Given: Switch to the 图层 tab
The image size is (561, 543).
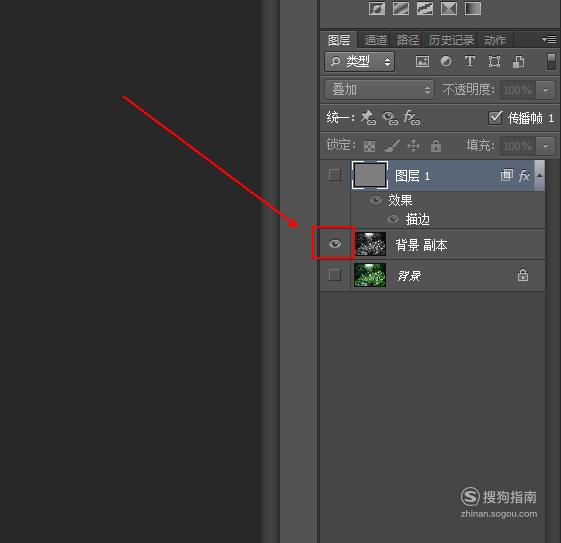Looking at the screenshot, I should click(x=339, y=40).
